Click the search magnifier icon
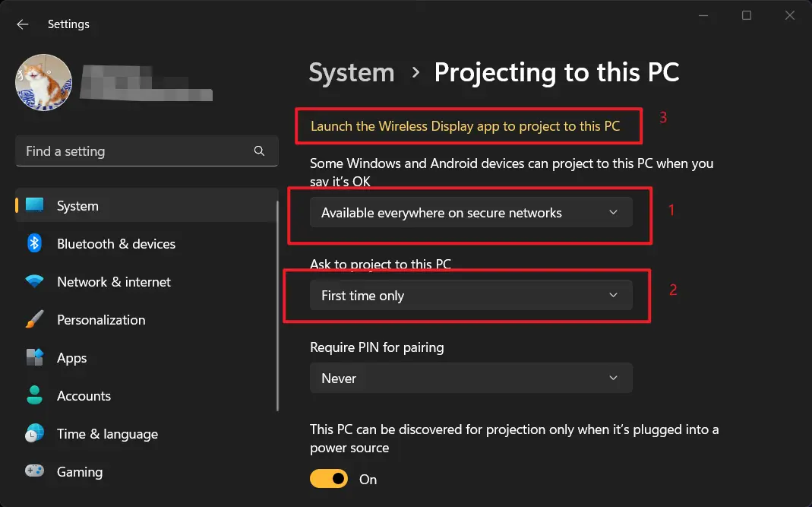This screenshot has width=812, height=507. click(259, 151)
